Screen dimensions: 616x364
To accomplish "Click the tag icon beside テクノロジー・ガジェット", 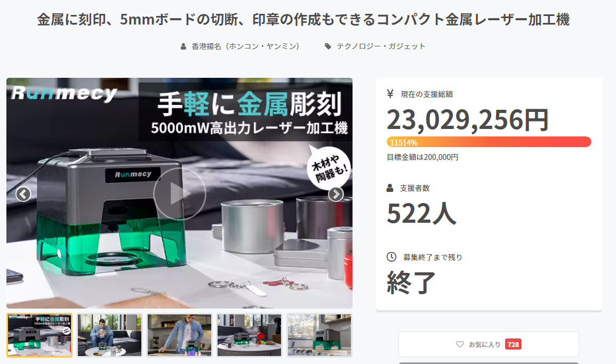I will (x=327, y=46).
